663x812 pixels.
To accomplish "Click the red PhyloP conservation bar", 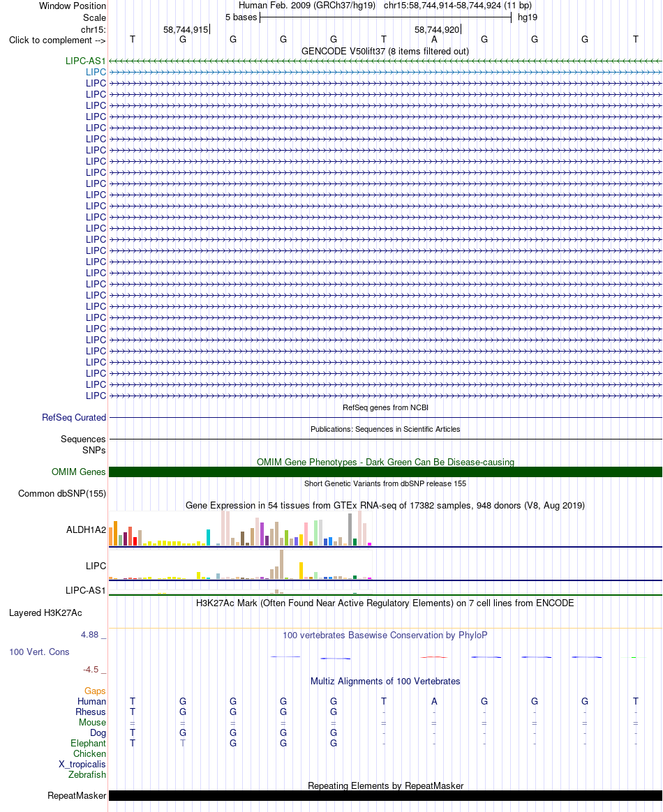I will [x=434, y=657].
